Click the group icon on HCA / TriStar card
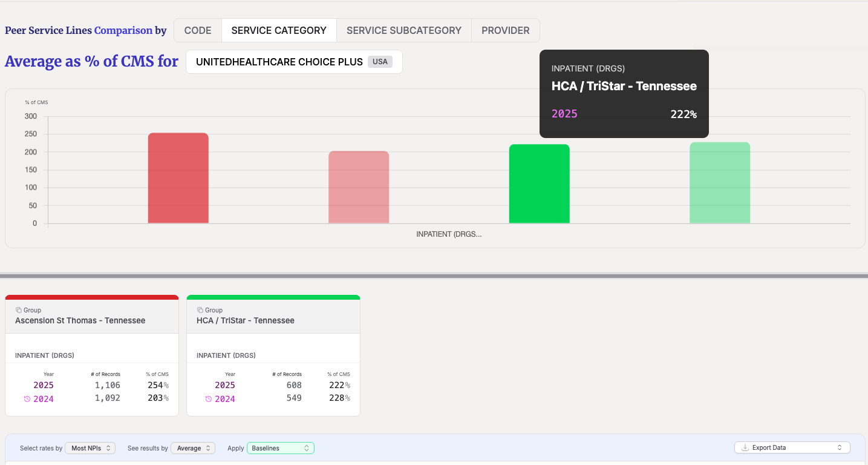 200,310
